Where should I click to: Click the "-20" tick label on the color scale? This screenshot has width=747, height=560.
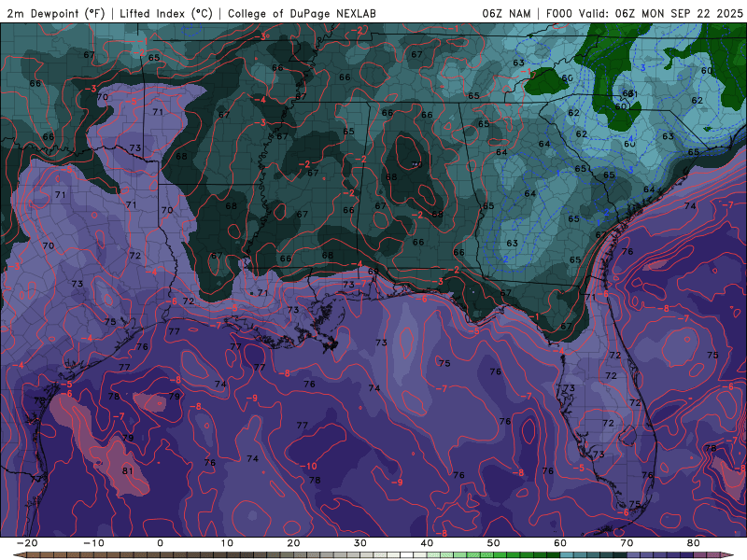point(27,543)
